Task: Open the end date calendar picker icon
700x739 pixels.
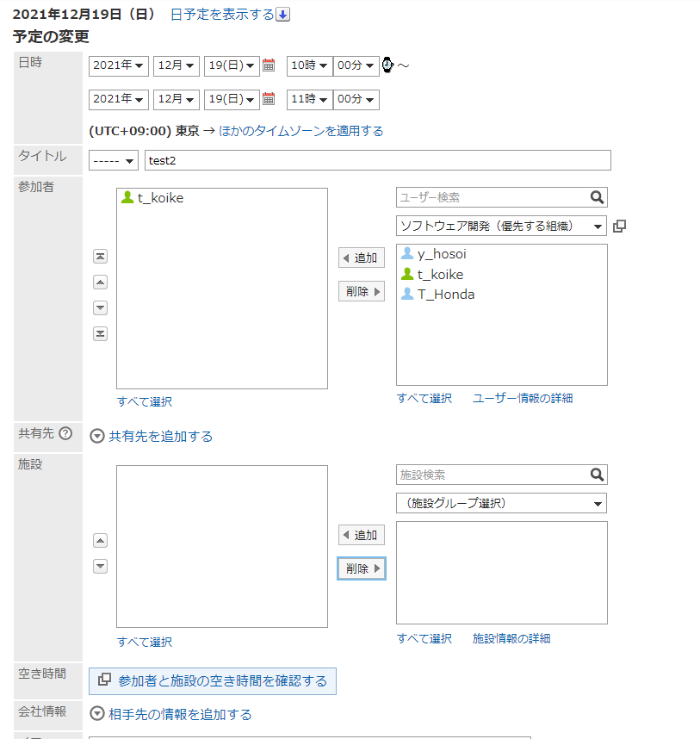Action: [x=269, y=99]
